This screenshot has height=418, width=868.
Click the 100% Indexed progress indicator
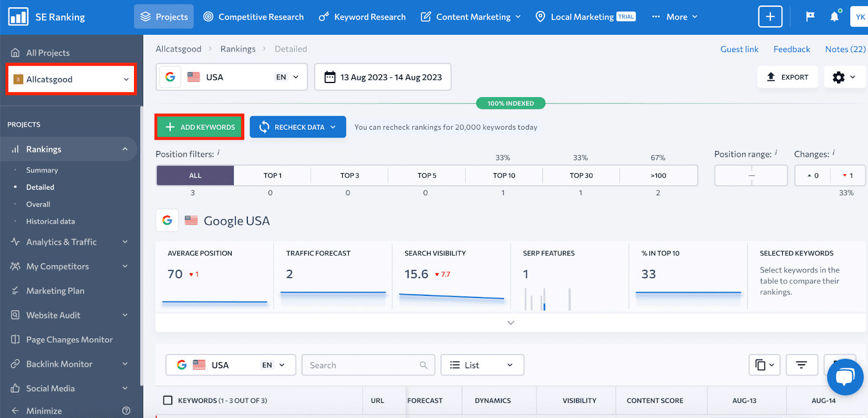click(x=510, y=103)
